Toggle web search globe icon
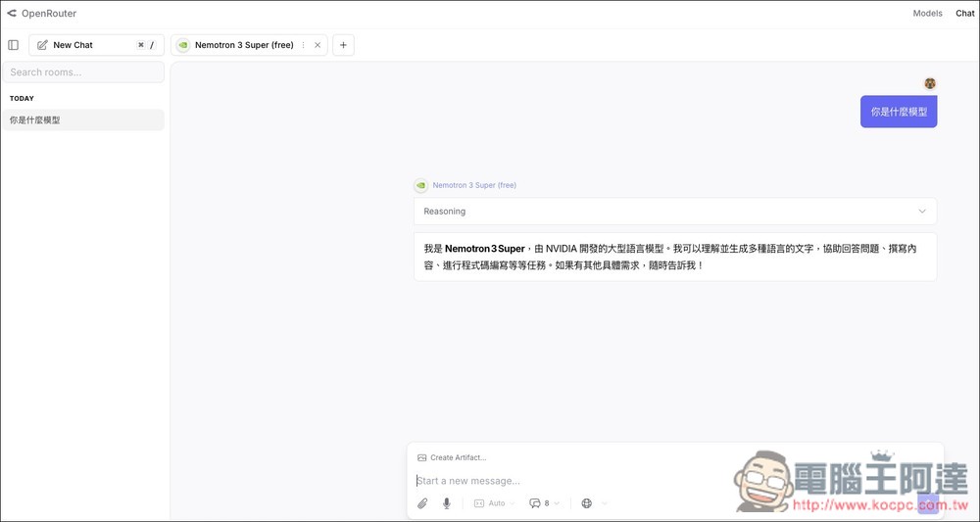The width and height of the screenshot is (980, 522). click(586, 503)
